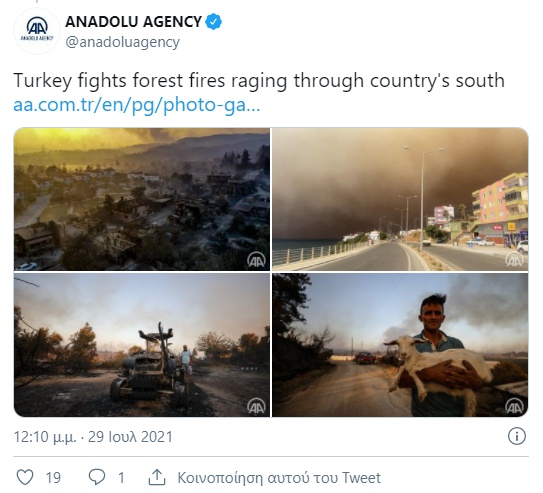Click AA watermark on burned tractor photo

tap(256, 406)
